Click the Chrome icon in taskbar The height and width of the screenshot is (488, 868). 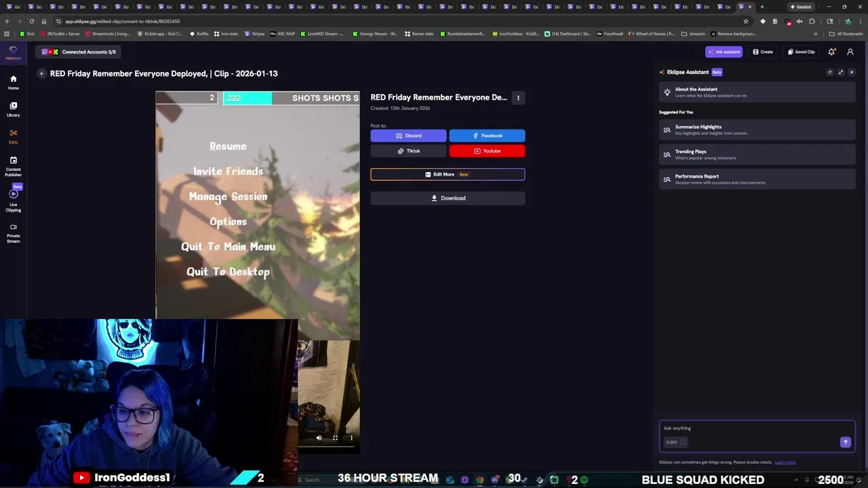click(x=479, y=480)
